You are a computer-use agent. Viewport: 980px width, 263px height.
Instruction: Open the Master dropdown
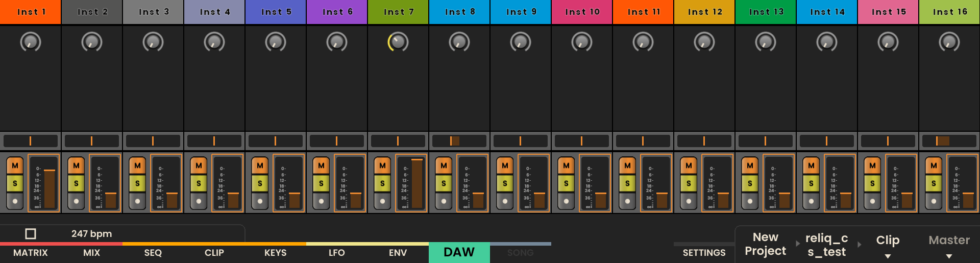click(x=949, y=246)
